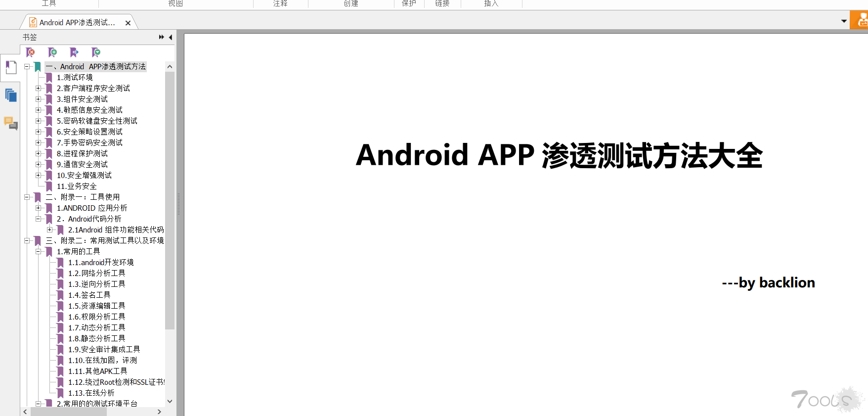Go to bookmark 1.测试环境
868x416 pixels.
tap(75, 77)
